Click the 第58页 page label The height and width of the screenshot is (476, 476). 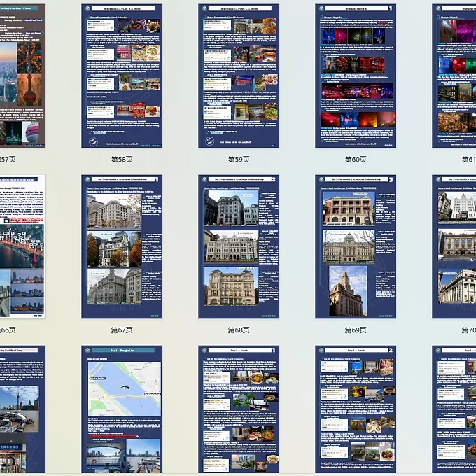(x=122, y=160)
